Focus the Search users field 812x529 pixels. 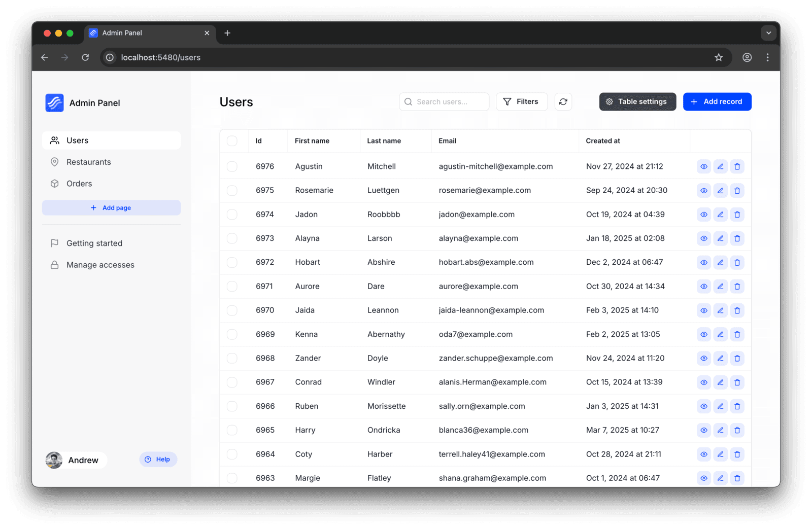point(444,102)
